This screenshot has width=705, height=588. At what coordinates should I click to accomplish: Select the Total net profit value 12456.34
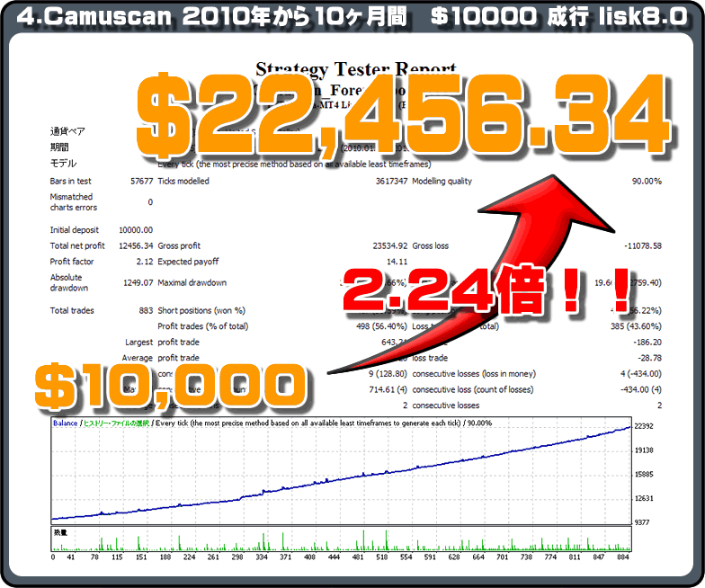[x=133, y=245]
